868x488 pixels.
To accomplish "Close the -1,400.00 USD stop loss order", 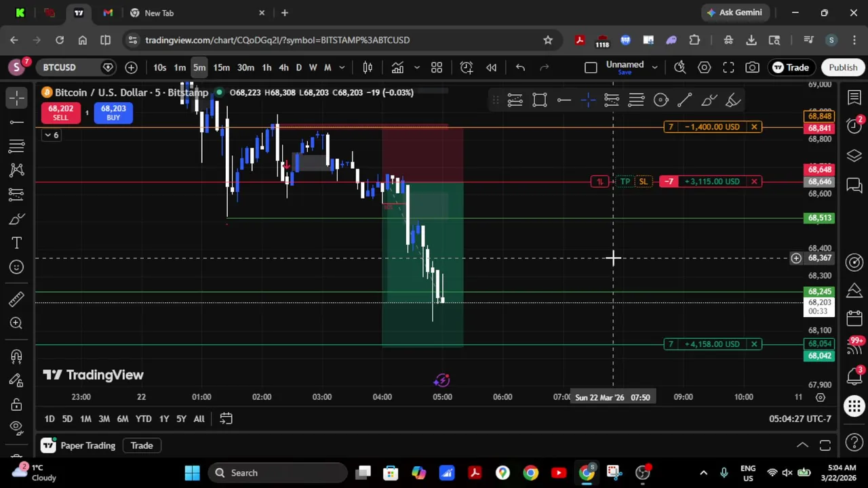I will pos(753,127).
